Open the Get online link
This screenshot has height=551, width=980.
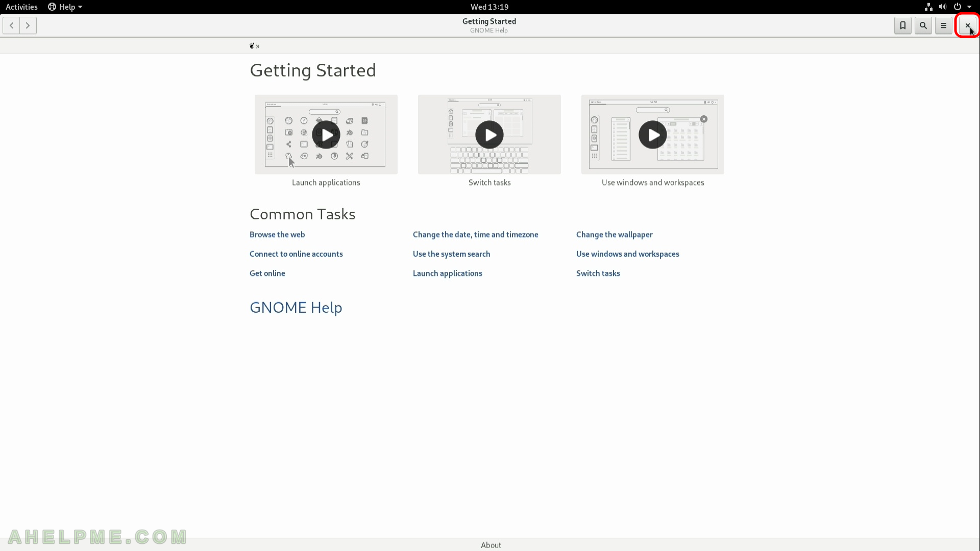click(267, 273)
